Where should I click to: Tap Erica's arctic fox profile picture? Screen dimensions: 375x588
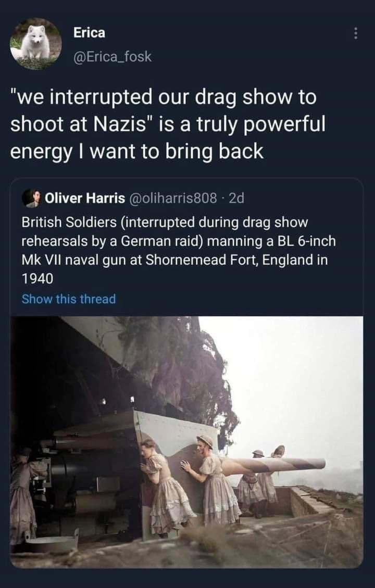[x=35, y=45]
